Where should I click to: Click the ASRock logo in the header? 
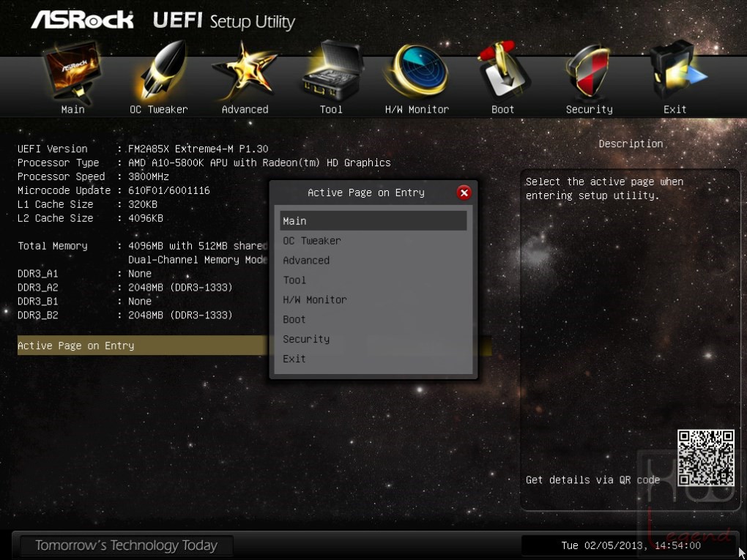pos(83,20)
